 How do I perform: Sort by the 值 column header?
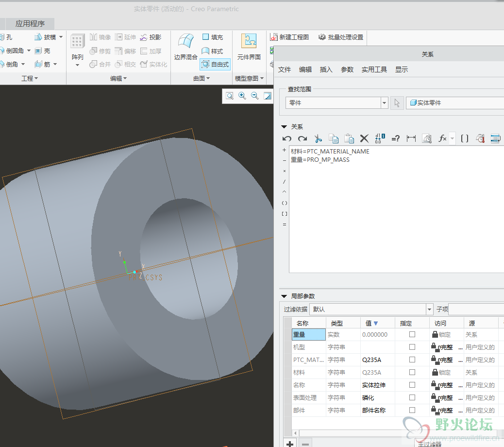click(x=378, y=323)
